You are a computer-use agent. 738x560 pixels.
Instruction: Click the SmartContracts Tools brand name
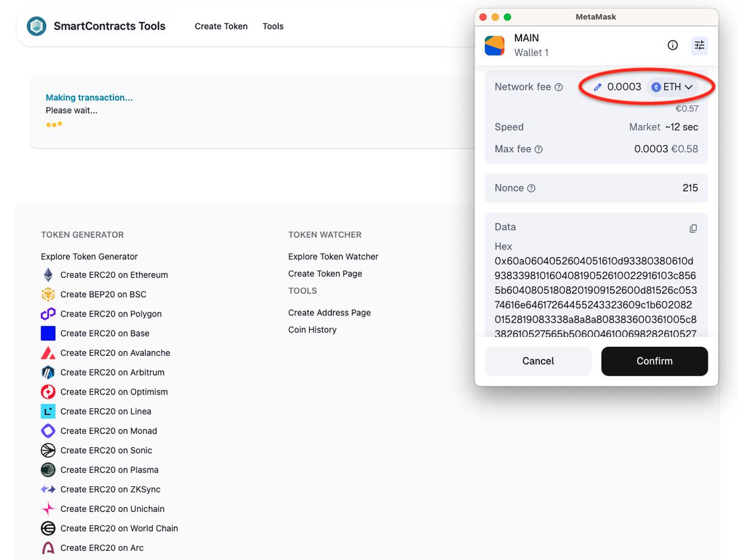tap(109, 26)
